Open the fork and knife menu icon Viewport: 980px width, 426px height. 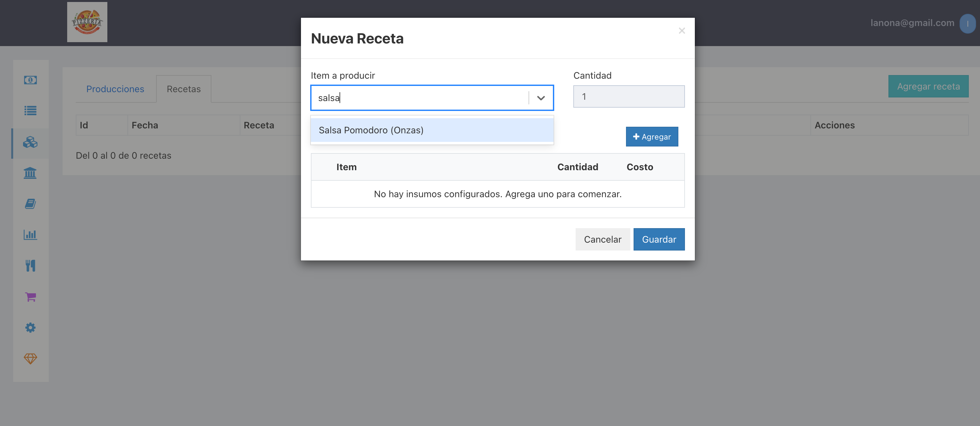30,265
